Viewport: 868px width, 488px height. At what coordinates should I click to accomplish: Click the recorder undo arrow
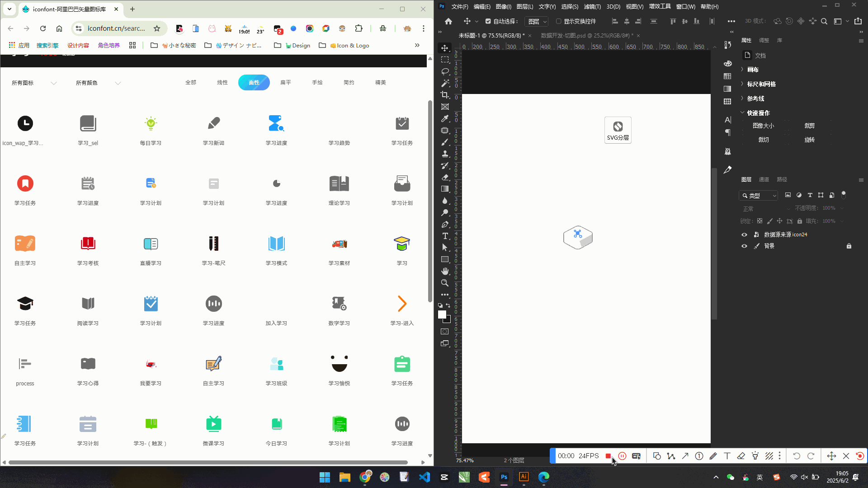(796, 456)
